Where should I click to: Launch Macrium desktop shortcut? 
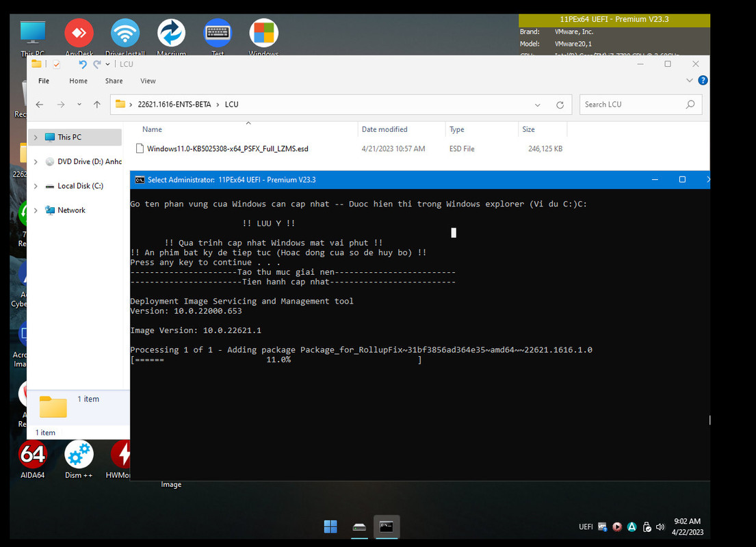pyautogui.click(x=171, y=38)
